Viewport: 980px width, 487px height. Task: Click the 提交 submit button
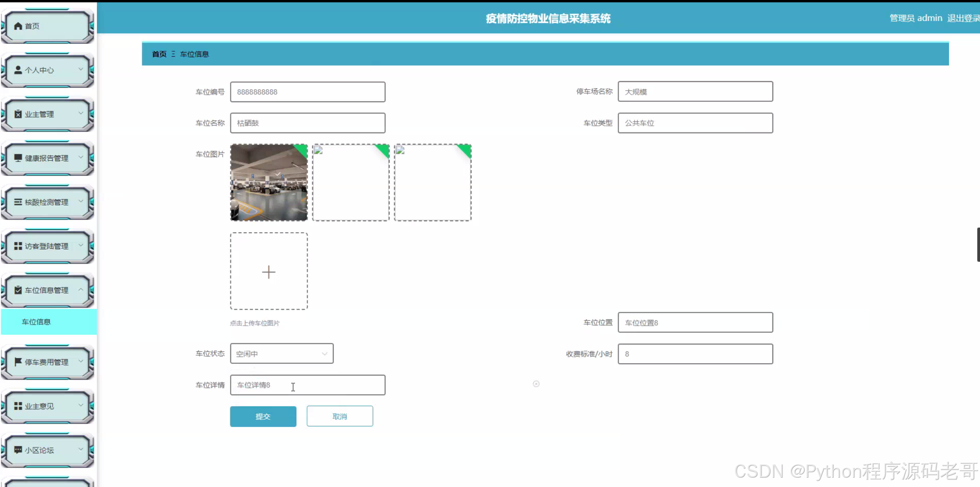tap(263, 416)
